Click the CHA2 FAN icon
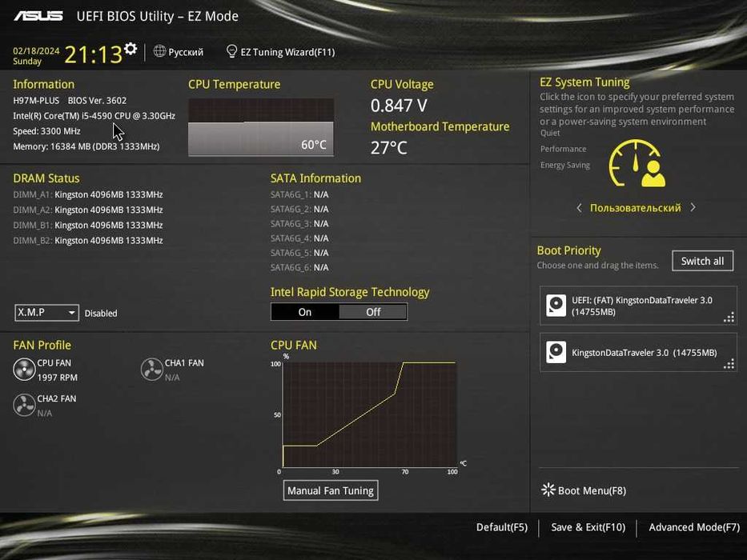Viewport: 747px width, 560px height. [24, 406]
